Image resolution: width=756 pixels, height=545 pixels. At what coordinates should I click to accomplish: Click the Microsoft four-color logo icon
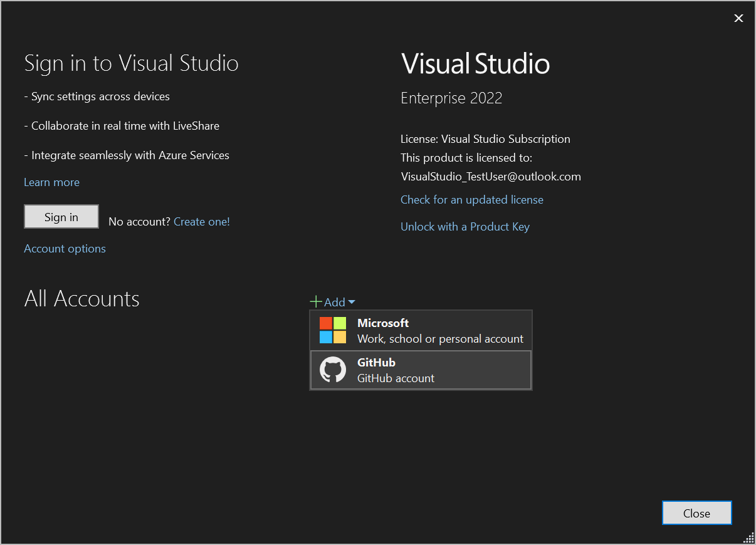333,330
